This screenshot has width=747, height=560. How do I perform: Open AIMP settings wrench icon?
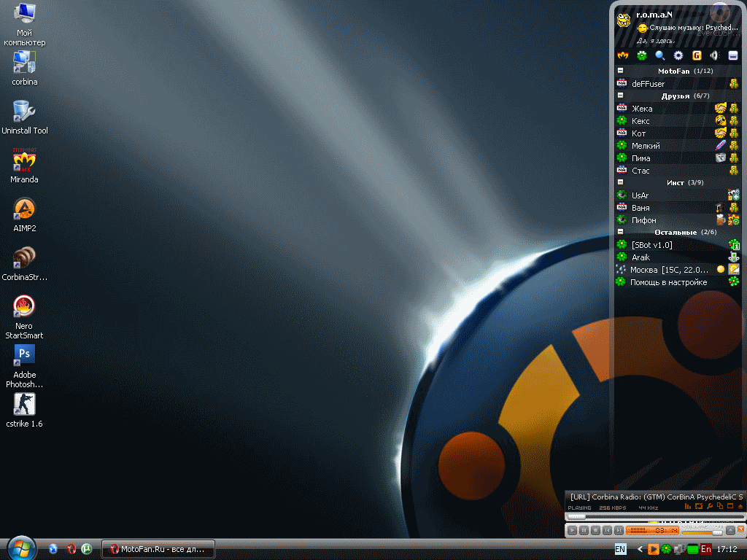click(x=709, y=506)
